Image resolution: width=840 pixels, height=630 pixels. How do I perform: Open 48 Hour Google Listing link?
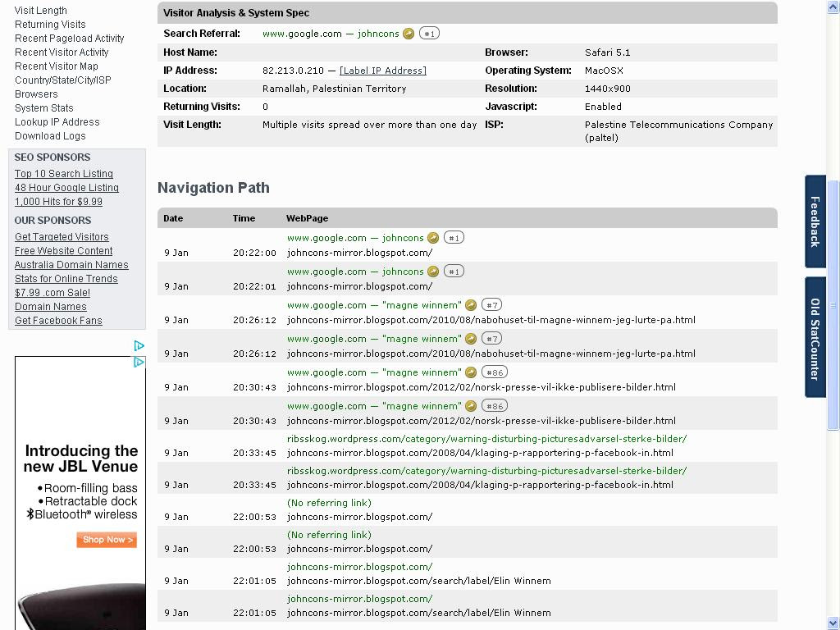click(67, 188)
